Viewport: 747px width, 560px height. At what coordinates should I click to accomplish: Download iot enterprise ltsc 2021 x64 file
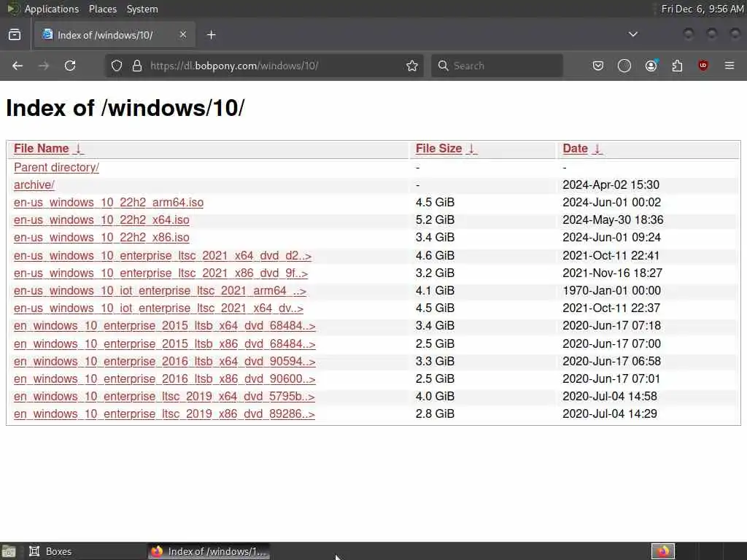pyautogui.click(x=158, y=308)
